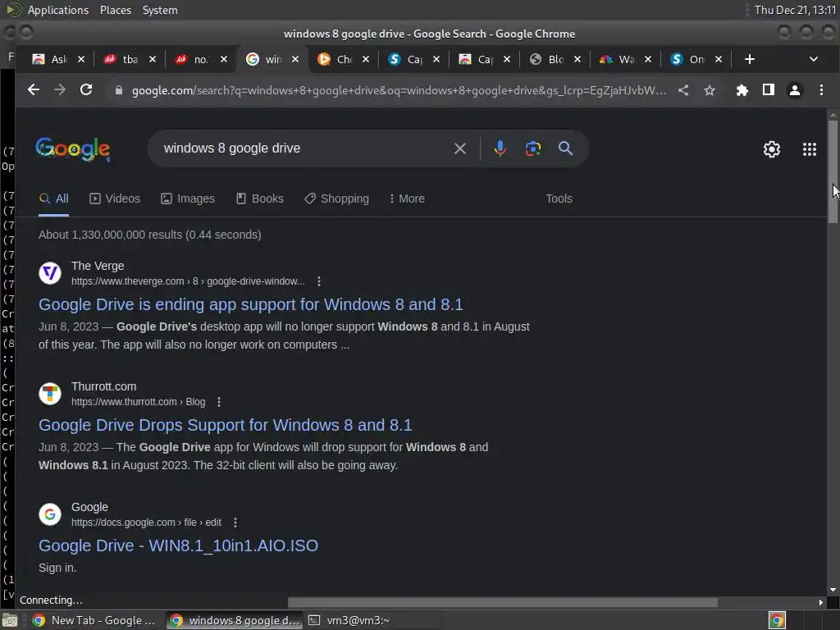Open a new tab with the plus button

[750, 59]
